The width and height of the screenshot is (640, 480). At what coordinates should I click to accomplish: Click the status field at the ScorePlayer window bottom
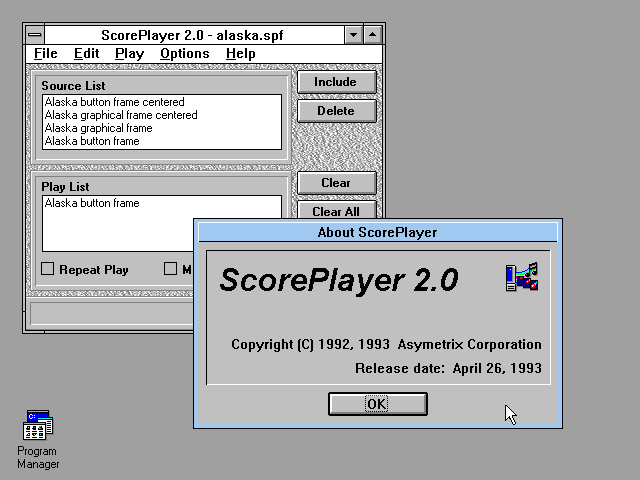coord(111,314)
